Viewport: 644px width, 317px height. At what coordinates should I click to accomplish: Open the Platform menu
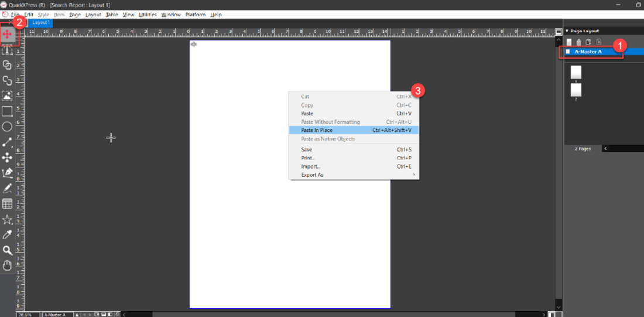click(196, 15)
